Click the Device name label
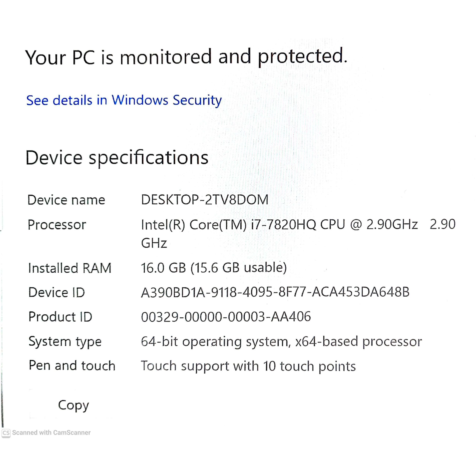This screenshot has height=476, width=476. pyautogui.click(x=66, y=200)
